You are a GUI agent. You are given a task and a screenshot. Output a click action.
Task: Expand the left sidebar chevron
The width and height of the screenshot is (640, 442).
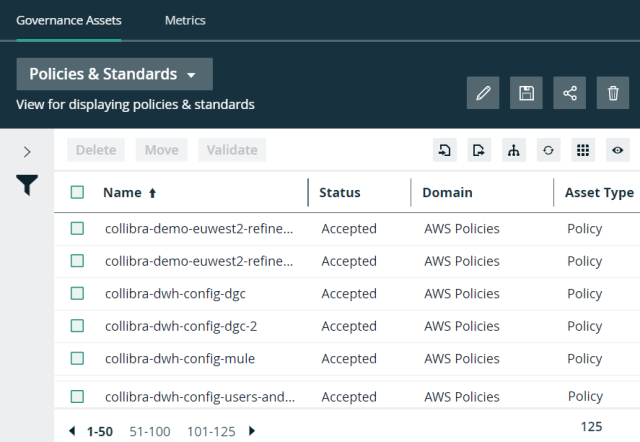tap(27, 152)
